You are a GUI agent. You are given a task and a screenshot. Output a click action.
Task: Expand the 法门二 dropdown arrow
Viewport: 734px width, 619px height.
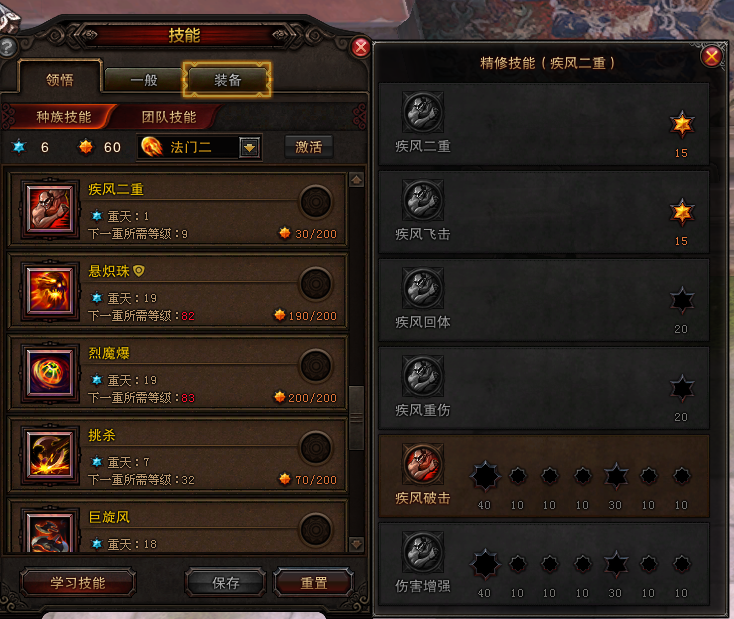click(x=250, y=148)
